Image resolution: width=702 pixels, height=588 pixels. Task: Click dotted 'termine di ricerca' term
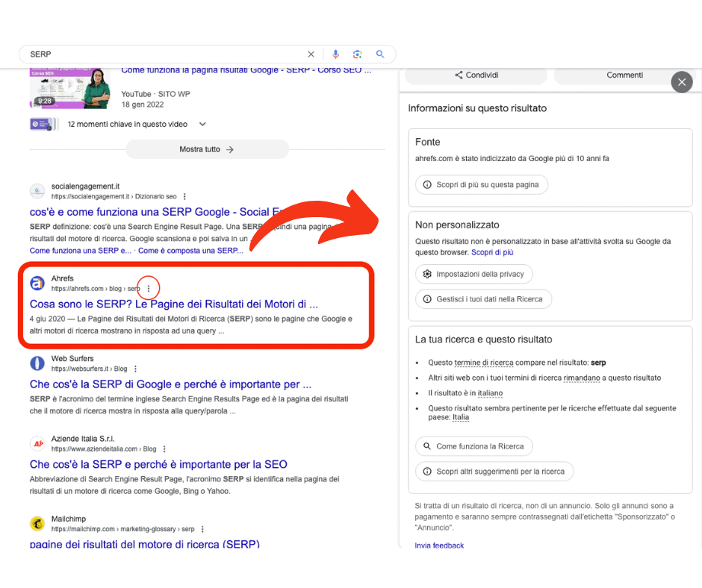pyautogui.click(x=483, y=363)
